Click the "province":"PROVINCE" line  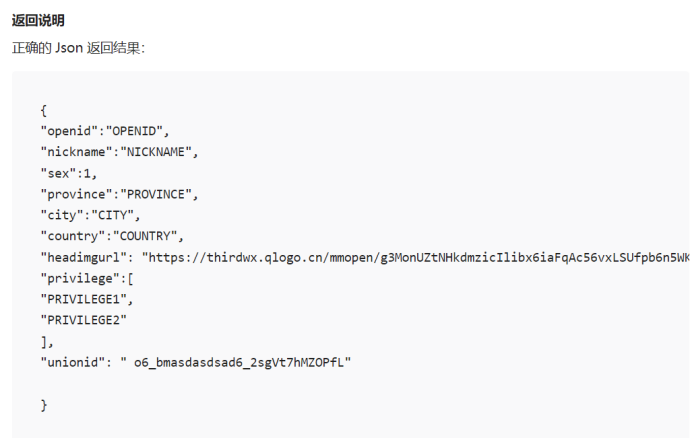(x=120, y=194)
